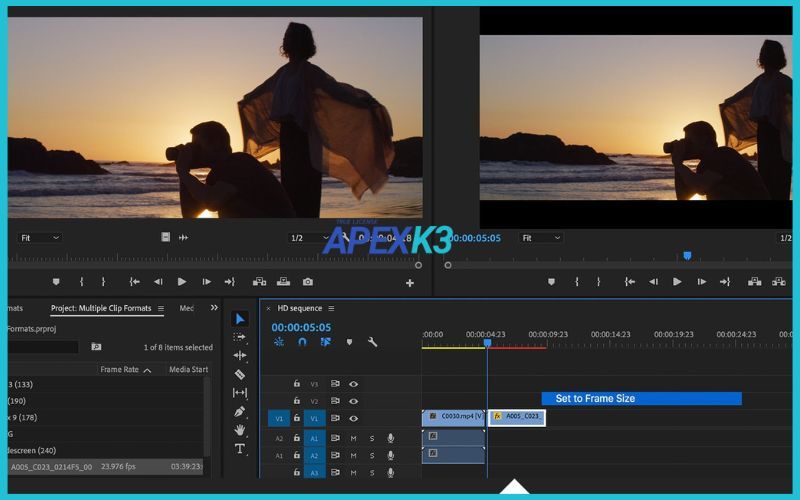Screen dimensions: 800x500
Task: Step forward one frame in Source monitor
Action: 206,282
